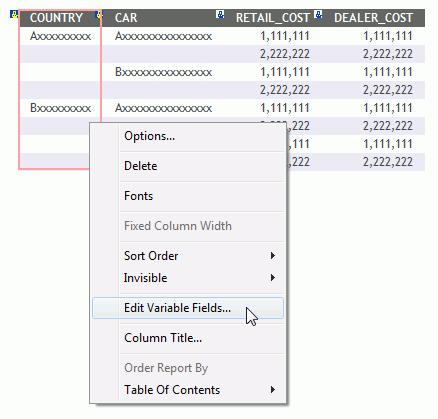Select the RETAIL_COST column header

[273, 18]
